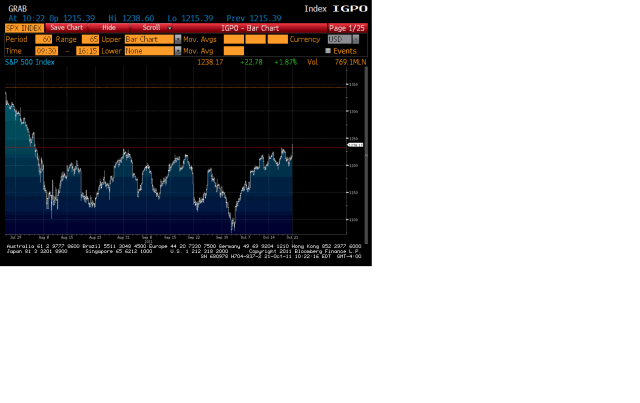Click the end Time field 16:15
The width and height of the screenshot is (640, 403).
(x=85, y=50)
